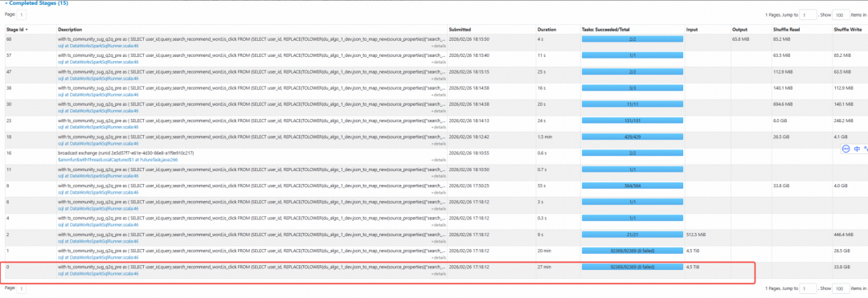Sort the table by Shuffle Write column

(847, 29)
